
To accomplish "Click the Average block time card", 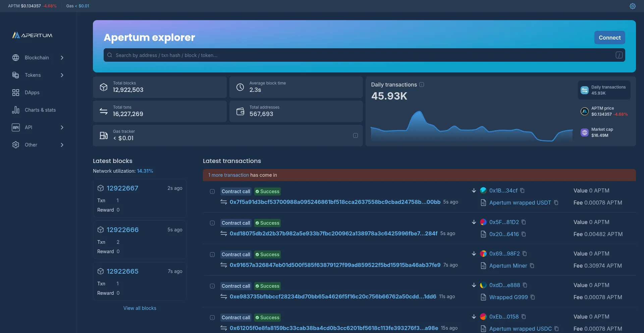I will (x=296, y=87).
